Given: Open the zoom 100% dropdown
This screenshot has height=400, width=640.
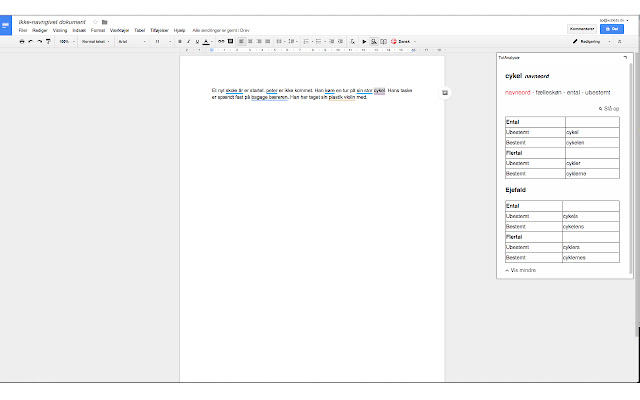Looking at the screenshot, I should pyautogui.click(x=66, y=42).
